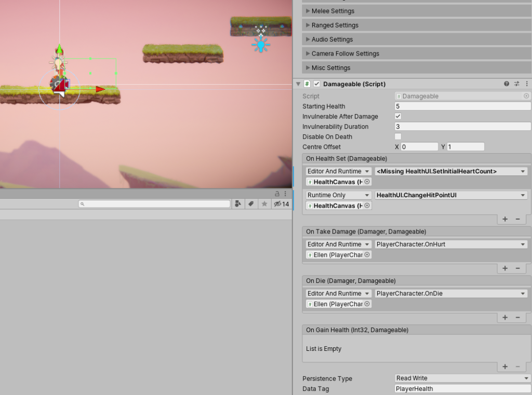Expand the Camera Follow Settings section

(x=344, y=53)
